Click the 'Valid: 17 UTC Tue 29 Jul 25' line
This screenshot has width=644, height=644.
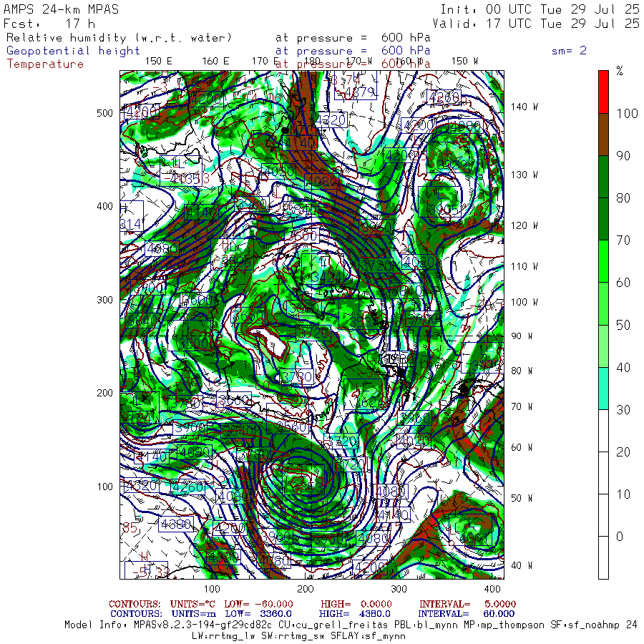tap(536, 24)
